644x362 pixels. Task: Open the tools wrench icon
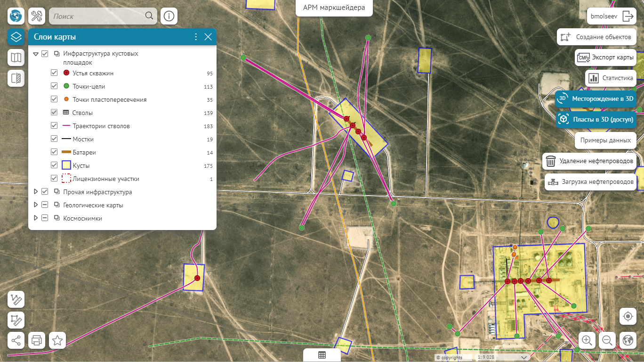(37, 16)
